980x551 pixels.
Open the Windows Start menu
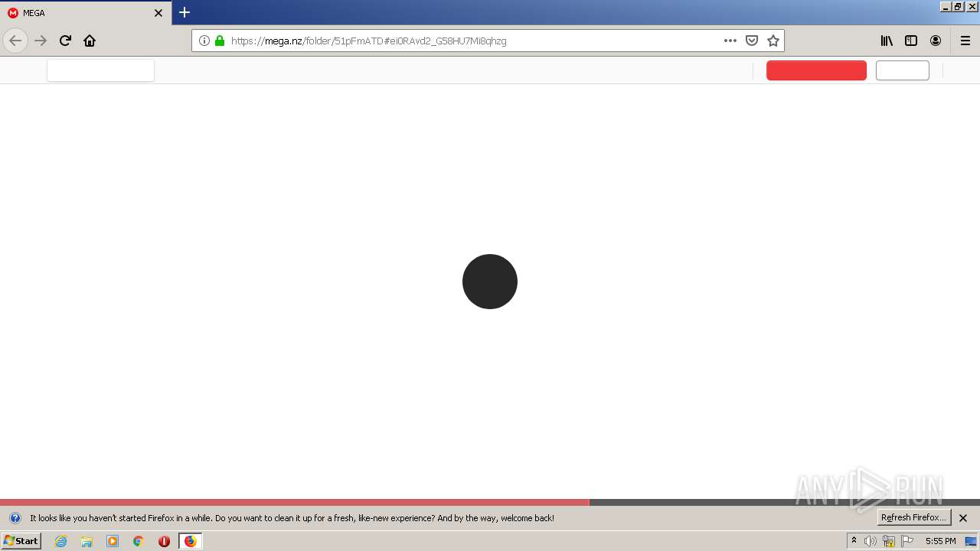point(21,540)
